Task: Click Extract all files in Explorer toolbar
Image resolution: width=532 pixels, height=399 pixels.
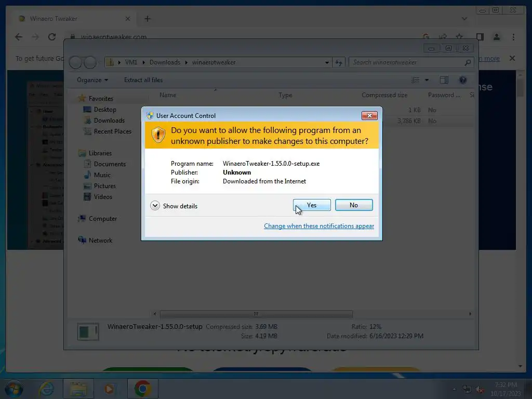Action: click(143, 80)
